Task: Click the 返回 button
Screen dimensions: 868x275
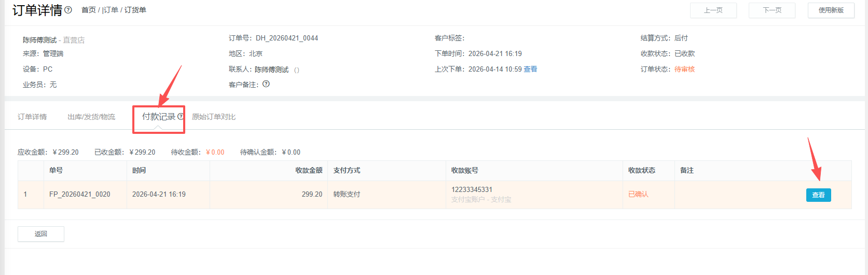Action: click(x=41, y=234)
